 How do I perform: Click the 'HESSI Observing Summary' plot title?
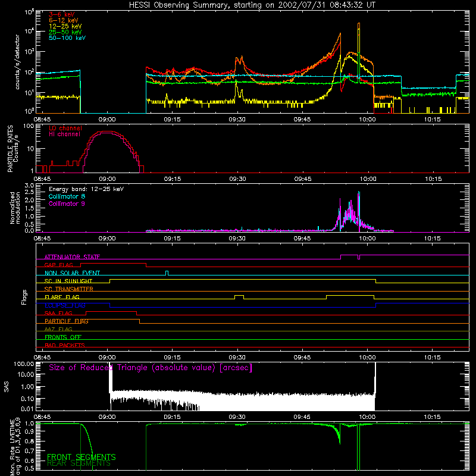point(252,5)
